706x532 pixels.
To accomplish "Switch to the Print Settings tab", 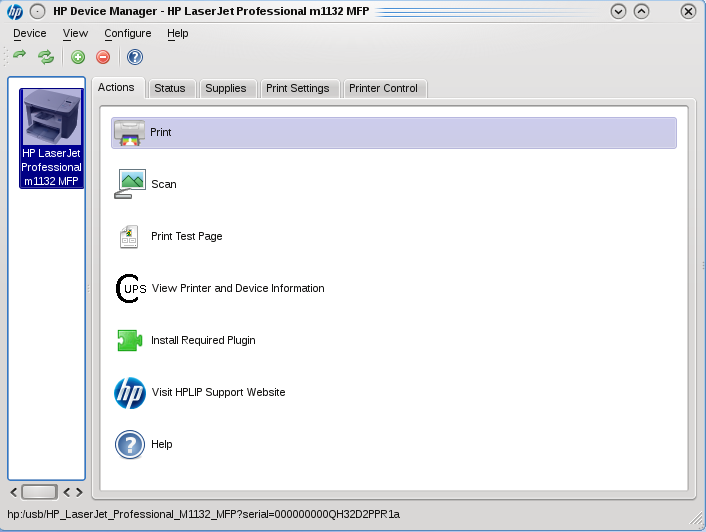I will [298, 88].
